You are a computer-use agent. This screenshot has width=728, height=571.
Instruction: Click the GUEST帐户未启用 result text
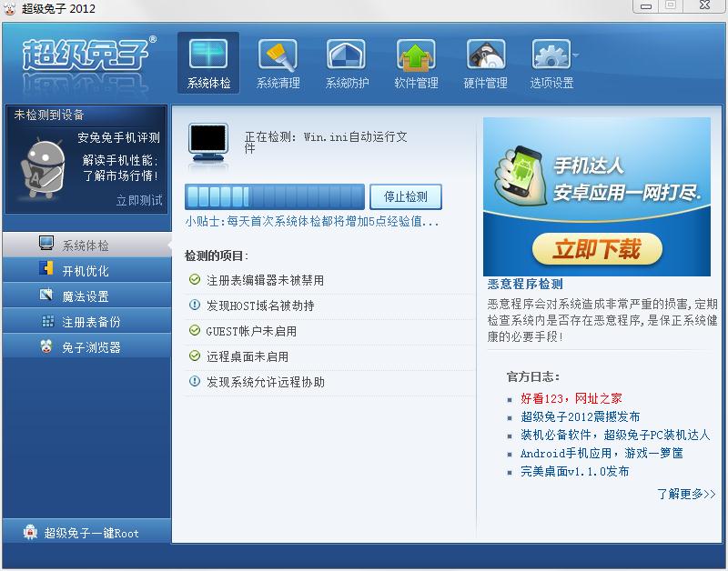pyautogui.click(x=251, y=331)
